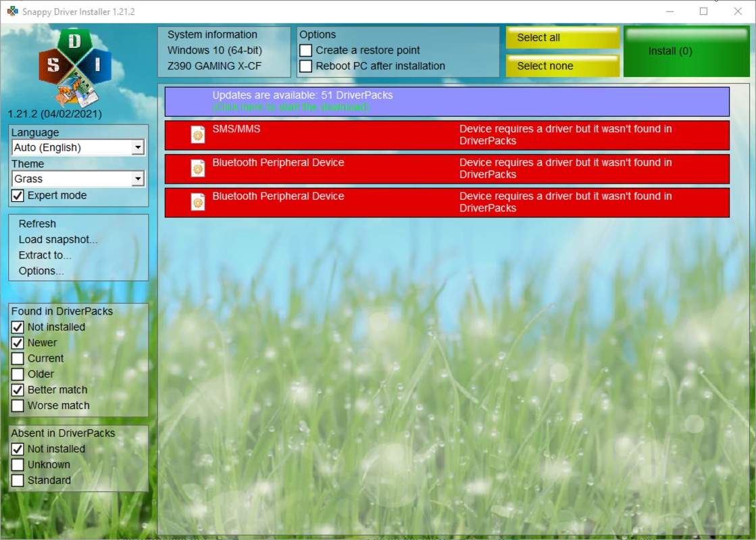This screenshot has height=540, width=756.
Task: Click Refresh in the sidebar
Action: (x=37, y=223)
